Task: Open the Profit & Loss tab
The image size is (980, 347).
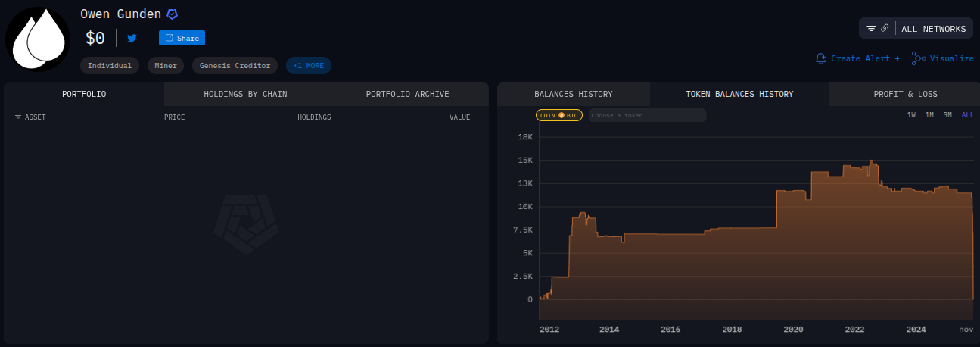Action: pos(905,95)
